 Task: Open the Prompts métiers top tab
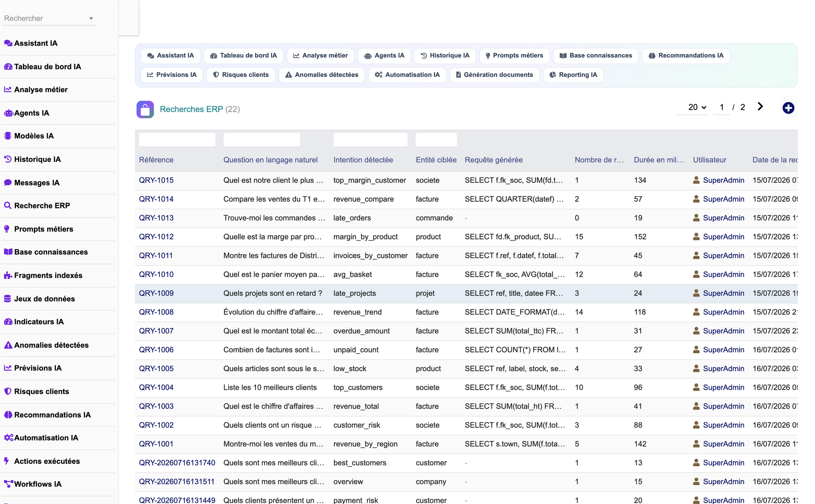[514, 56]
